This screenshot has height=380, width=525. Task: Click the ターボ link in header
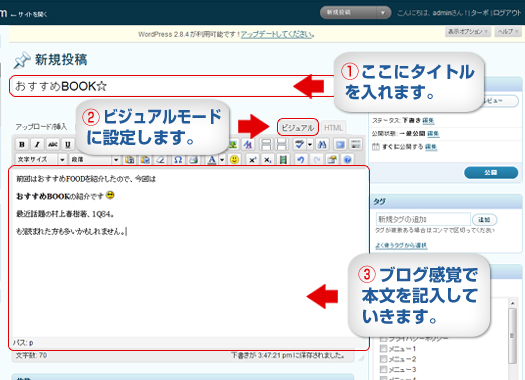click(480, 13)
